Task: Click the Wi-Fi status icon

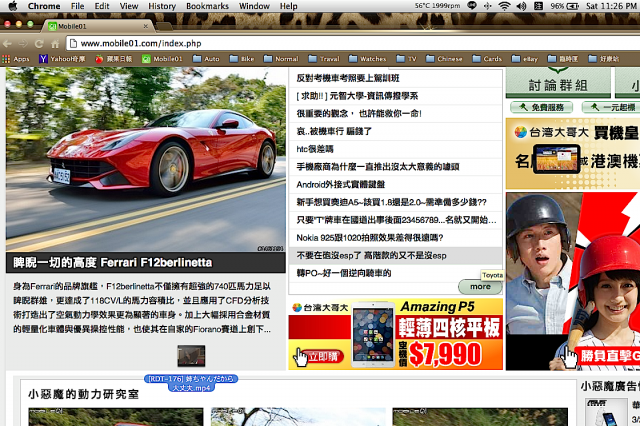Action: pos(504,6)
